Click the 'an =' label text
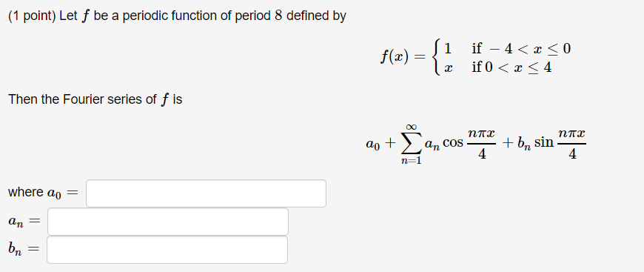Viewport: 644px width, 272px height. pyautogui.click(x=24, y=222)
